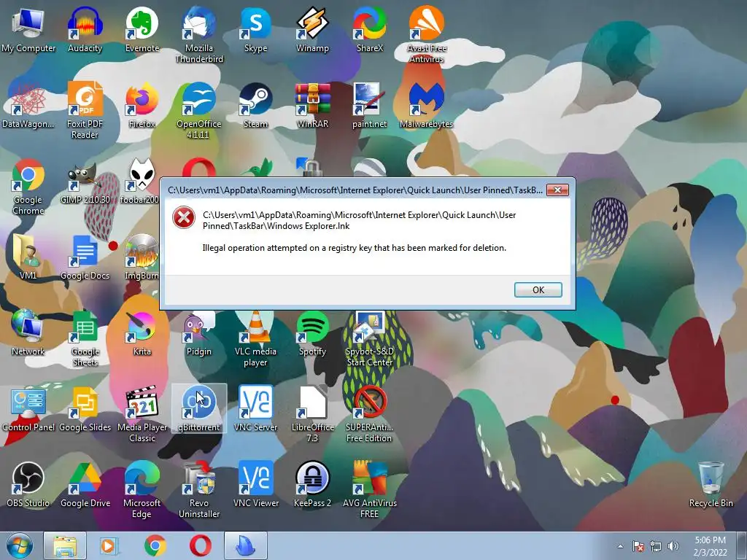Image resolution: width=747 pixels, height=560 pixels.
Task: Click the Show desktop strip at taskbar end
Action: 743,546
